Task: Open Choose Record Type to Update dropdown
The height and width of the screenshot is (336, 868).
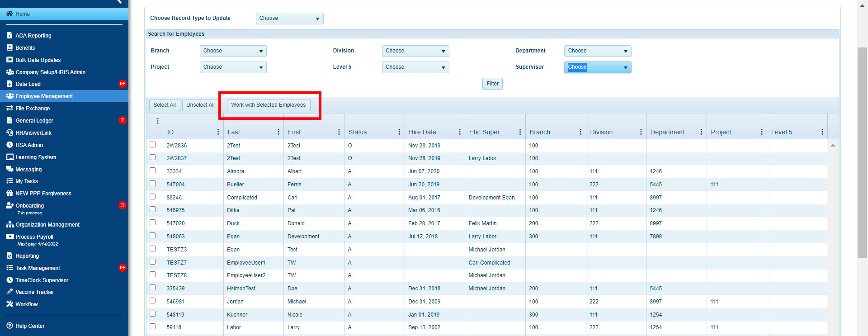Action: pyautogui.click(x=289, y=19)
